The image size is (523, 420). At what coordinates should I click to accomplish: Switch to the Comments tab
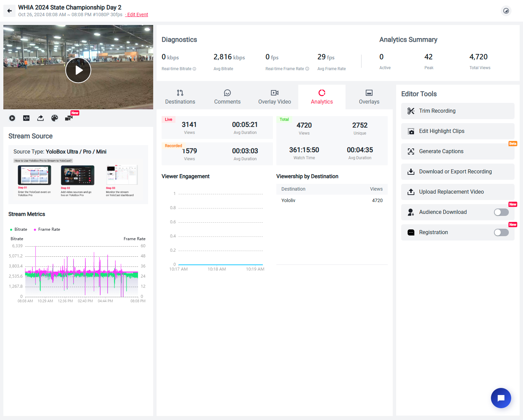click(x=227, y=97)
